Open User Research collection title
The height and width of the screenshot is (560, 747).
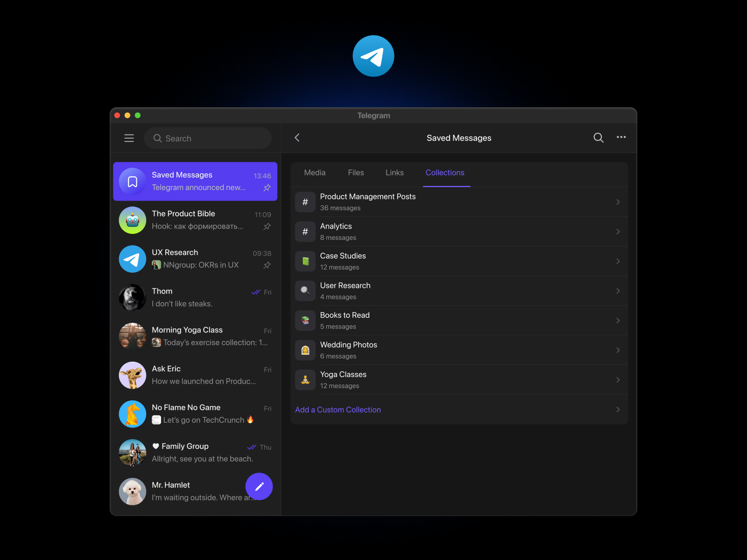(345, 286)
